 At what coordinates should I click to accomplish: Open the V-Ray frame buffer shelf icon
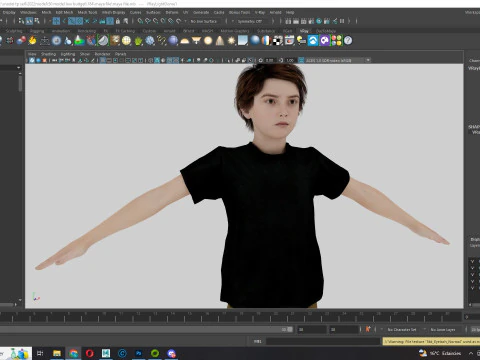click(x=289, y=41)
